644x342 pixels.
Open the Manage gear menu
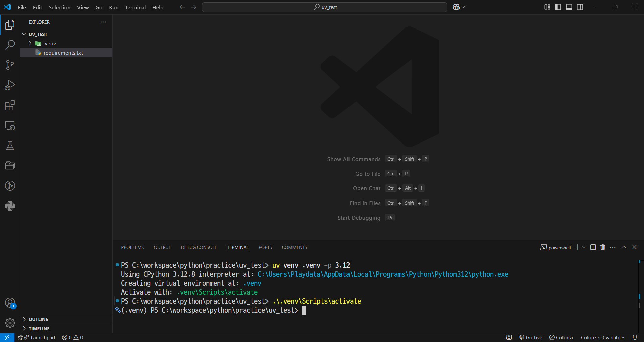(x=10, y=323)
